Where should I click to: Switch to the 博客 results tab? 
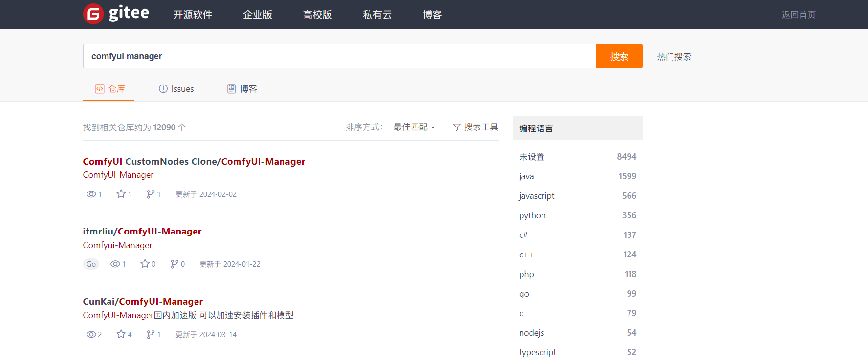(x=242, y=89)
